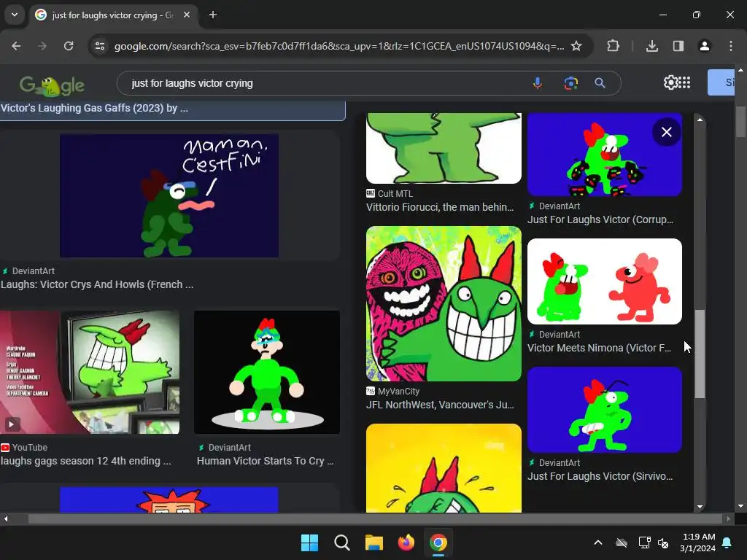
Task: Click the browser forward arrow
Action: [x=42, y=46]
